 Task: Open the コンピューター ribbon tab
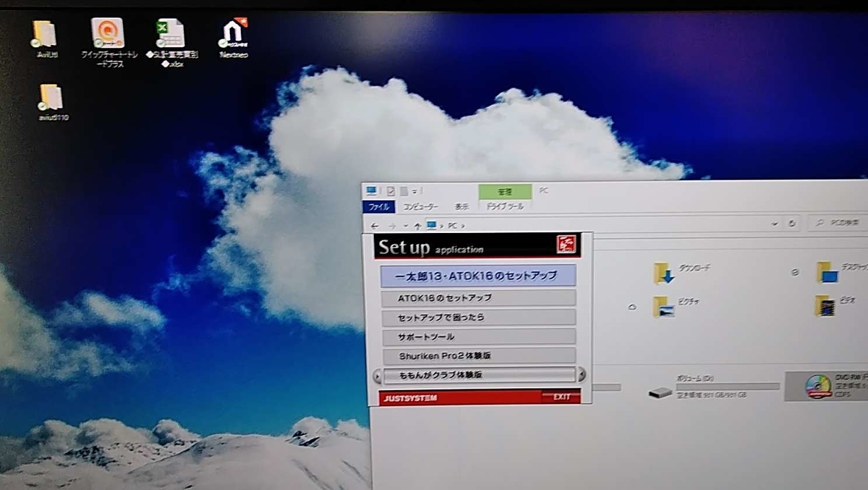pos(421,207)
